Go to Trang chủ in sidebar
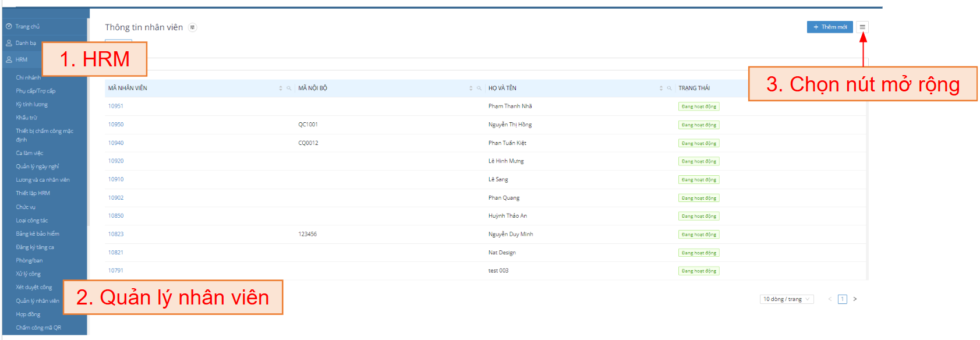Image resolution: width=980 pixels, height=340 pixels. pyautogui.click(x=27, y=27)
